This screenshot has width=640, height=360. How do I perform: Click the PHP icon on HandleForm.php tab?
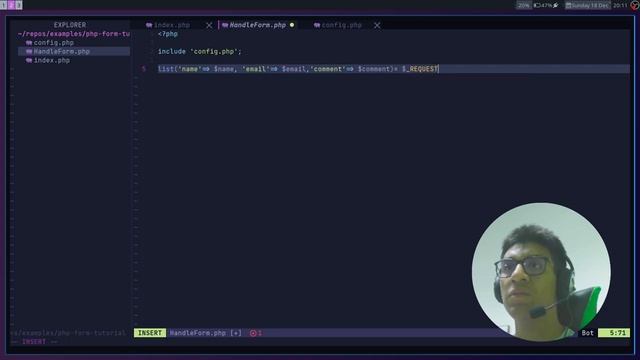pyautogui.click(x=225, y=25)
